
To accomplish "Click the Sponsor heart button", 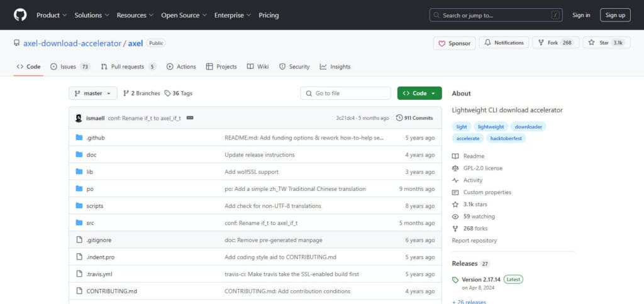I will pos(454,43).
